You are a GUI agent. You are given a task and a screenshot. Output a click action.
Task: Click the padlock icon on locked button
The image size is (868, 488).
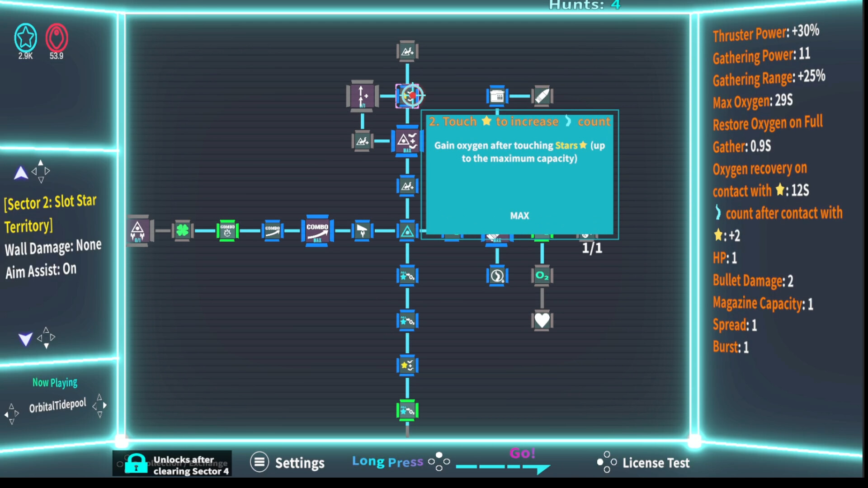[136, 464]
